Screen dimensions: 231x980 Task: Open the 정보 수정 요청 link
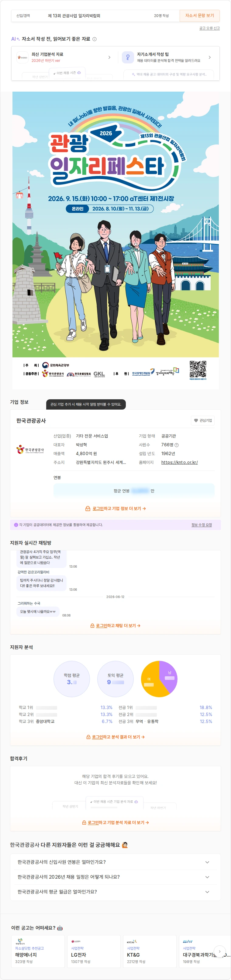click(202, 525)
